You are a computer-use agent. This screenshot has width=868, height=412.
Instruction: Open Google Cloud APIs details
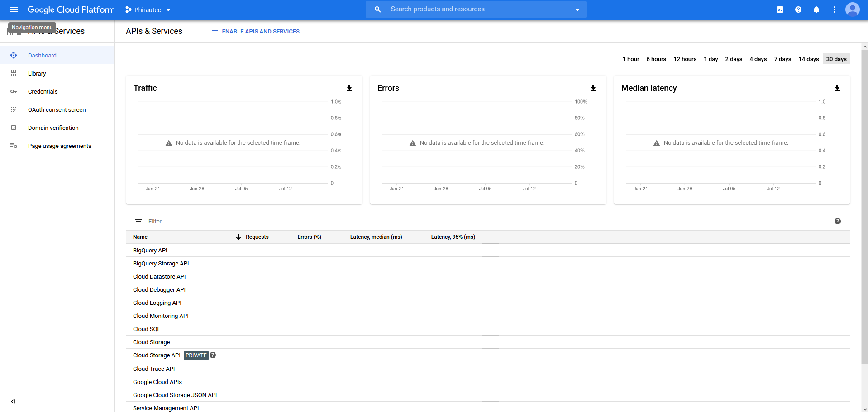[157, 382]
